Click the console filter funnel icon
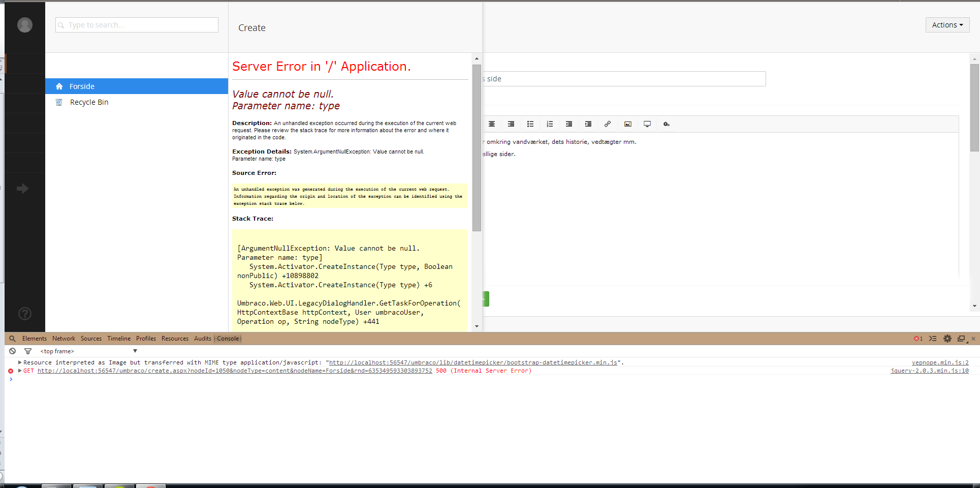The width and height of the screenshot is (980, 488). point(28,351)
